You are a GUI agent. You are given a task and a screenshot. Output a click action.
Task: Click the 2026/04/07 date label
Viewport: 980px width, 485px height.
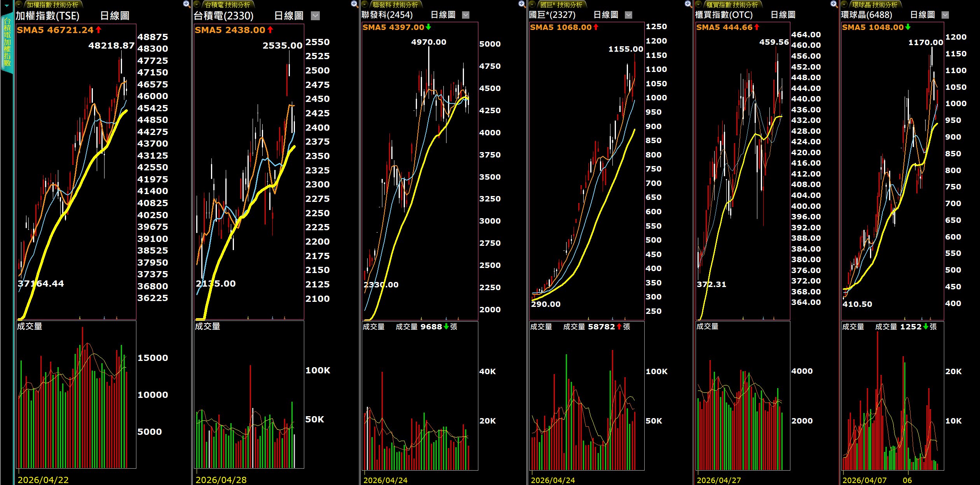[x=865, y=480]
